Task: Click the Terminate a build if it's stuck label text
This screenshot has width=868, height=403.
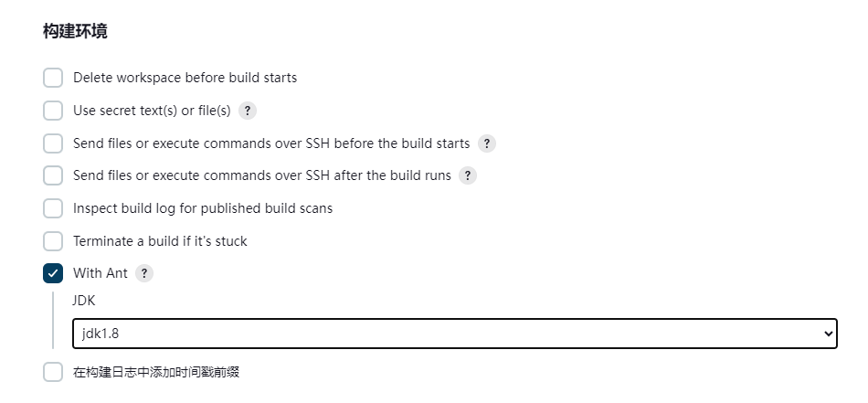Action: 160,241
